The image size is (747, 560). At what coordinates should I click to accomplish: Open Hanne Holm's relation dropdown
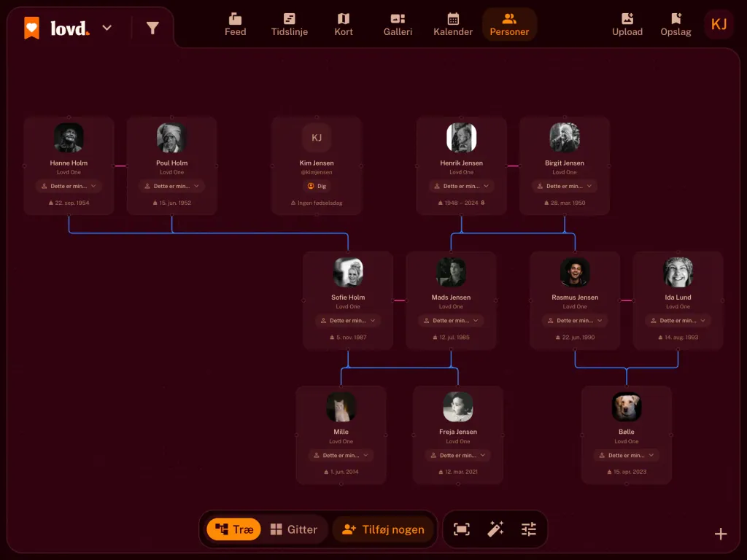(69, 186)
